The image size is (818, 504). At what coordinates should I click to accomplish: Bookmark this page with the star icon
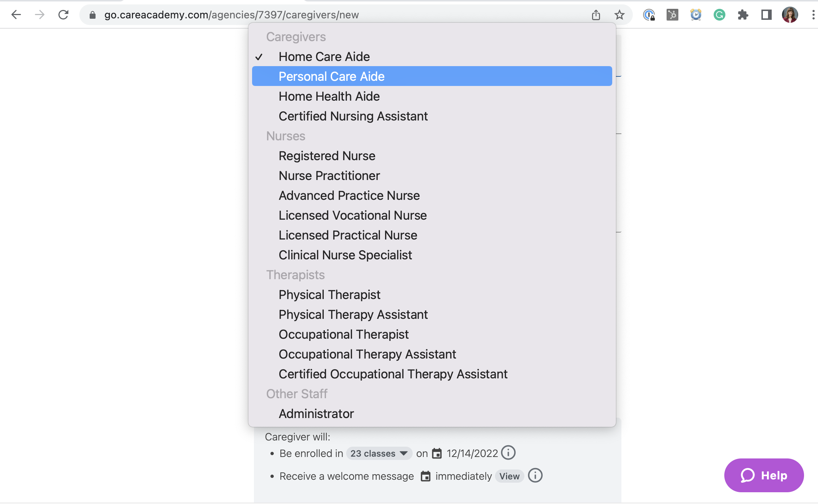[x=620, y=15]
